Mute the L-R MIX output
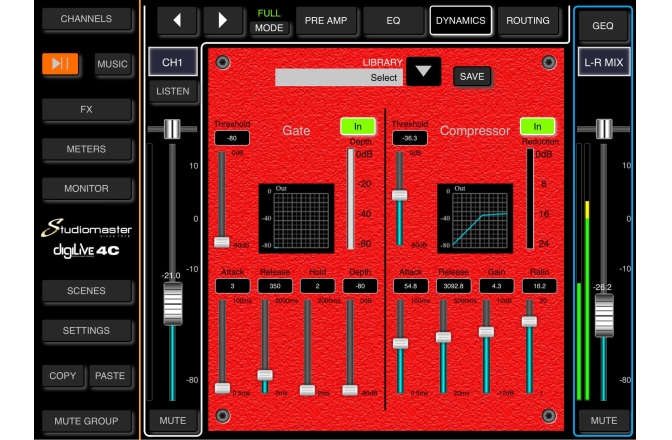Viewport: 672px width, 440px height. coord(604,421)
